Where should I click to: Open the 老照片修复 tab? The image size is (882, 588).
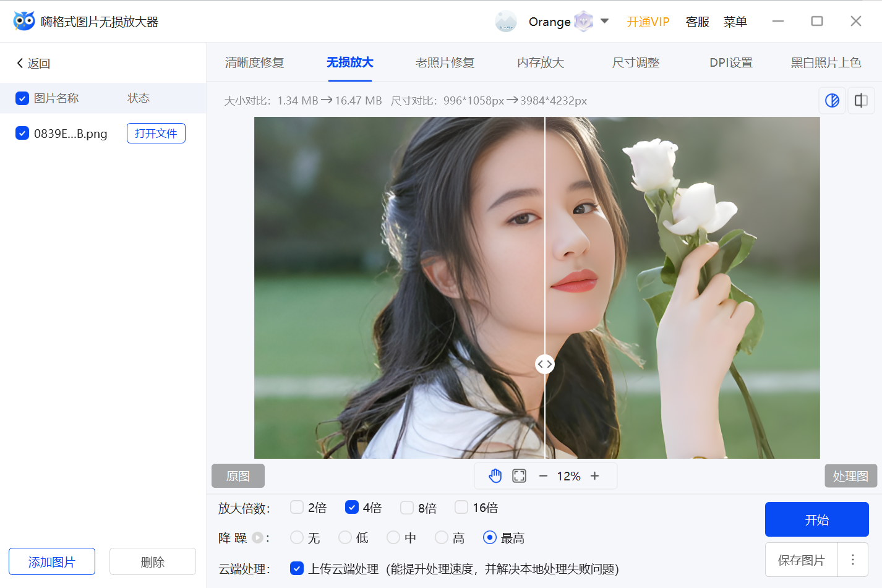(445, 62)
